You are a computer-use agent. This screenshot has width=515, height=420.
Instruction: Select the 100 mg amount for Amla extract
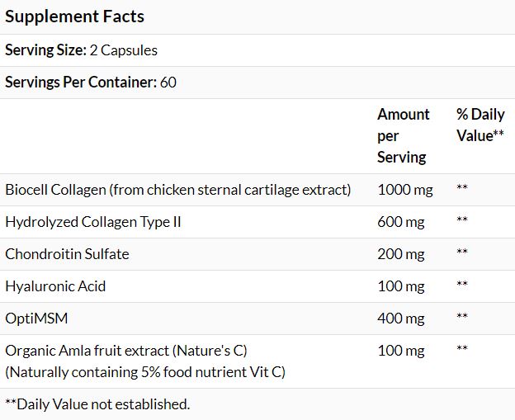(399, 351)
